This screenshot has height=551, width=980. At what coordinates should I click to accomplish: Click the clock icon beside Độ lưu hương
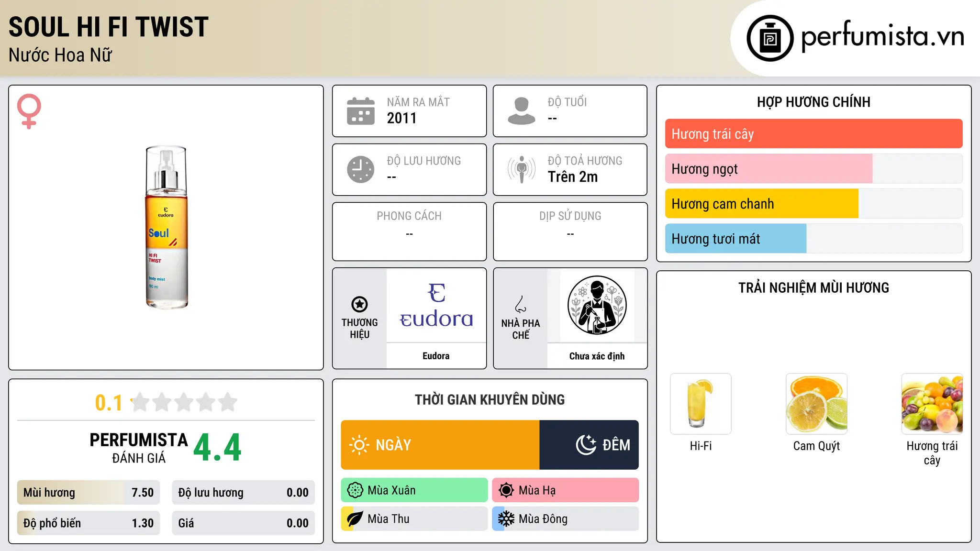(361, 169)
